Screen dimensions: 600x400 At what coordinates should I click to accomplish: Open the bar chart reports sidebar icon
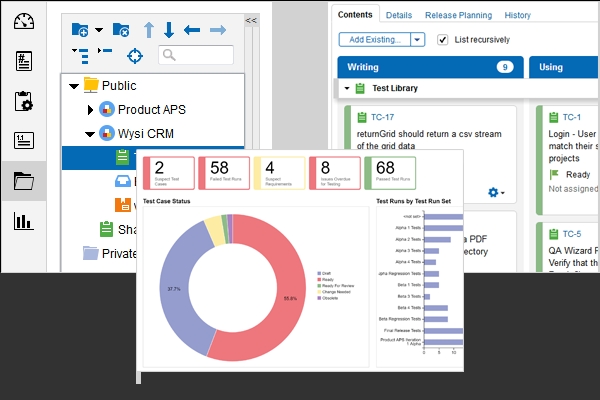(x=24, y=221)
